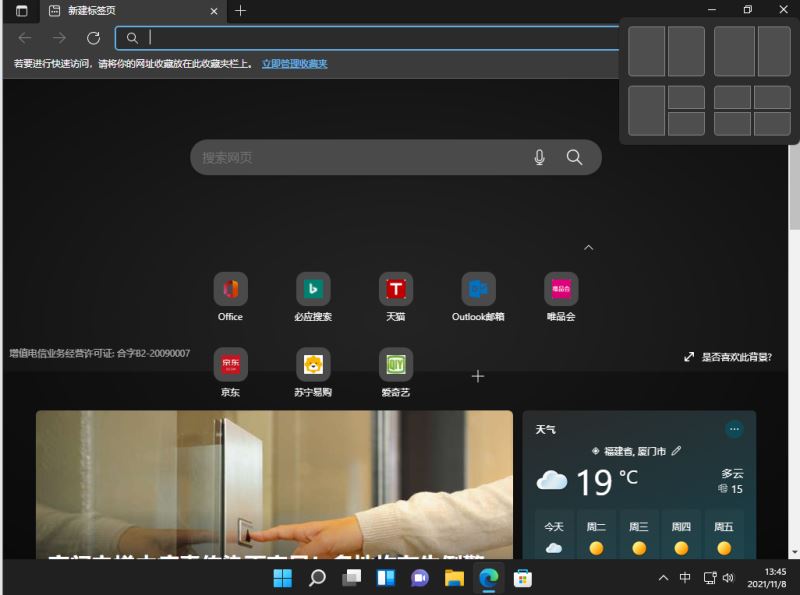800x595 pixels.
Task: Open taskbar search
Action: tap(317, 578)
